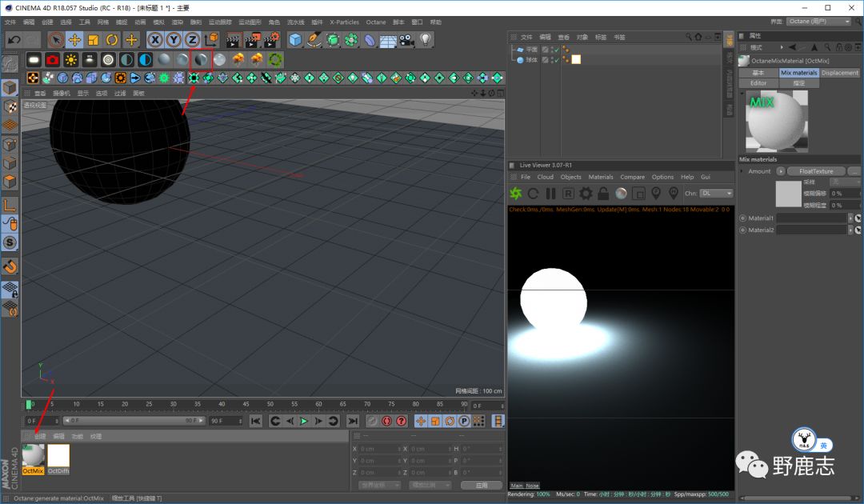
Task: Play the animation forward
Action: pyautogui.click(x=304, y=421)
